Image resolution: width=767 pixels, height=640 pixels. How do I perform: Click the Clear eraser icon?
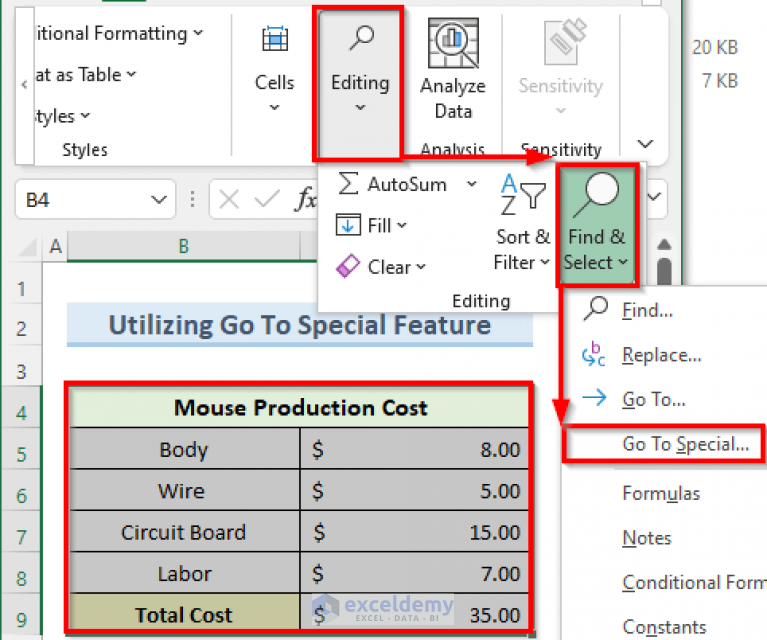(348, 267)
